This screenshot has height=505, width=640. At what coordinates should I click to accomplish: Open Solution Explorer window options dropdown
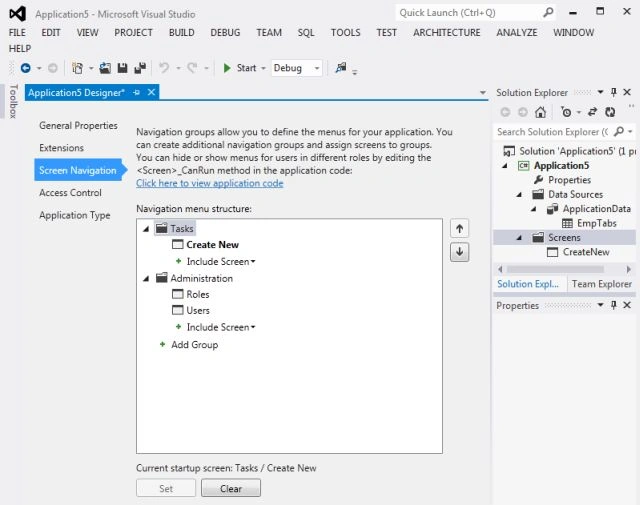tap(600, 92)
